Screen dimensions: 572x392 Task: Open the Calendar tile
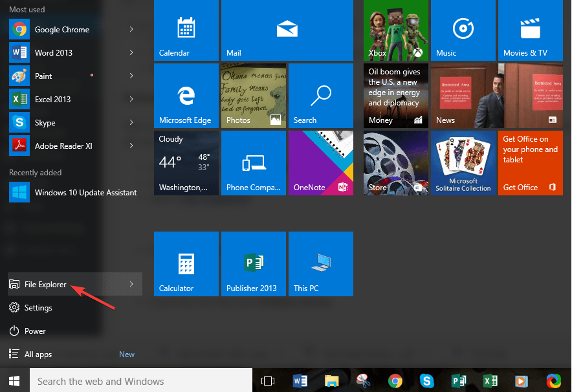[186, 30]
